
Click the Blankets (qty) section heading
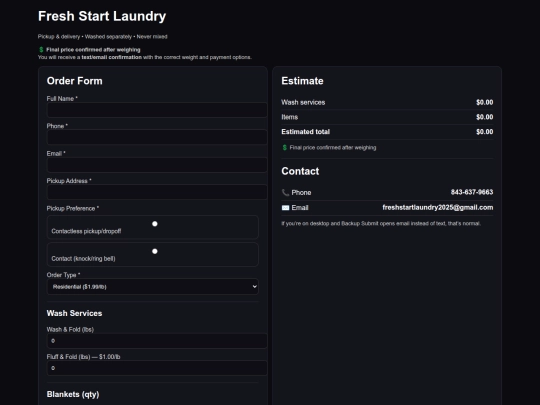tap(73, 394)
